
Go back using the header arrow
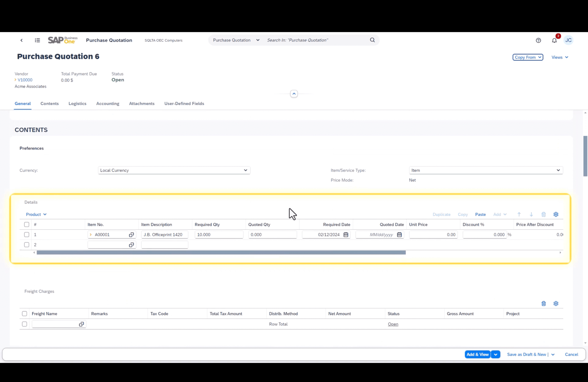(x=22, y=40)
